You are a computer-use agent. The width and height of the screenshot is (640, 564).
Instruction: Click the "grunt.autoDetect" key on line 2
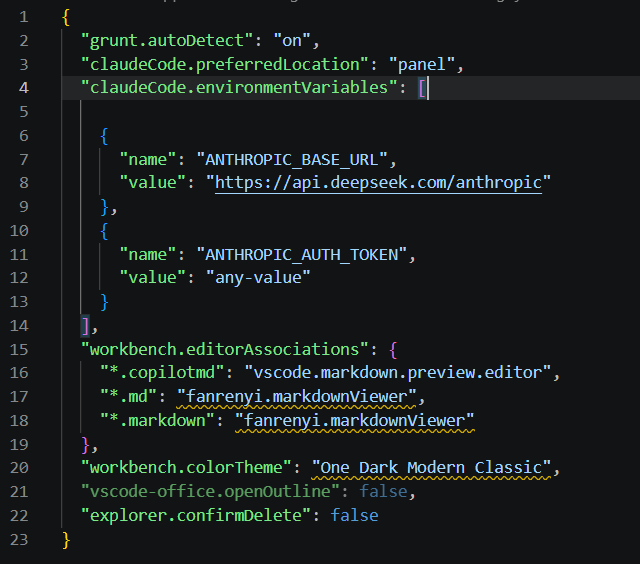pyautogui.click(x=167, y=41)
